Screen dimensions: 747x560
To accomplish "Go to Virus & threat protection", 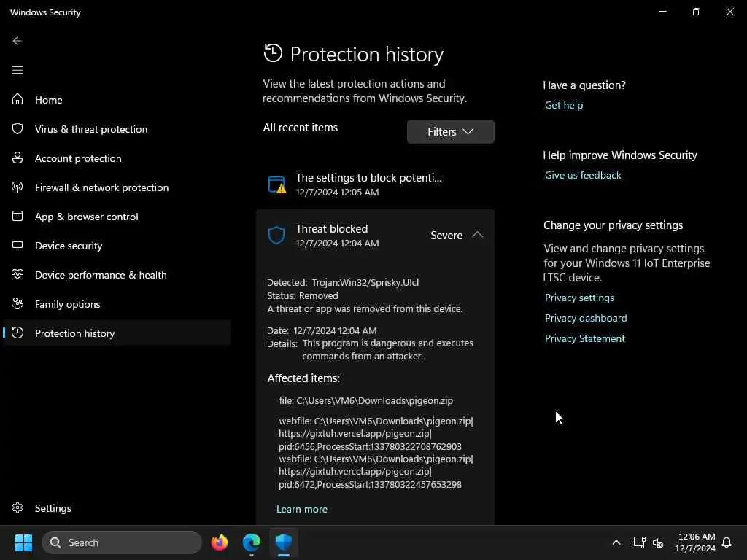I will (x=91, y=129).
